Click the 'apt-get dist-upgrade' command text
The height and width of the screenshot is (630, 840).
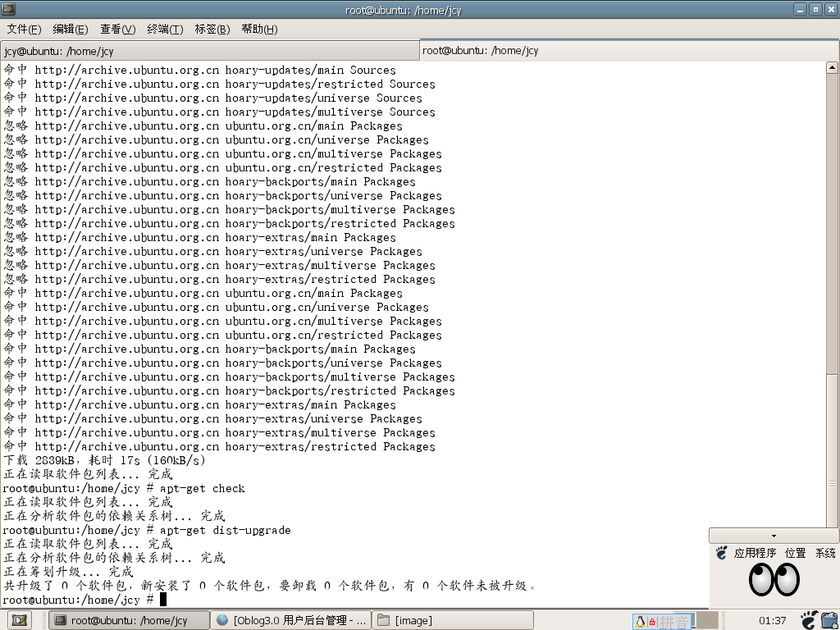pos(226,530)
